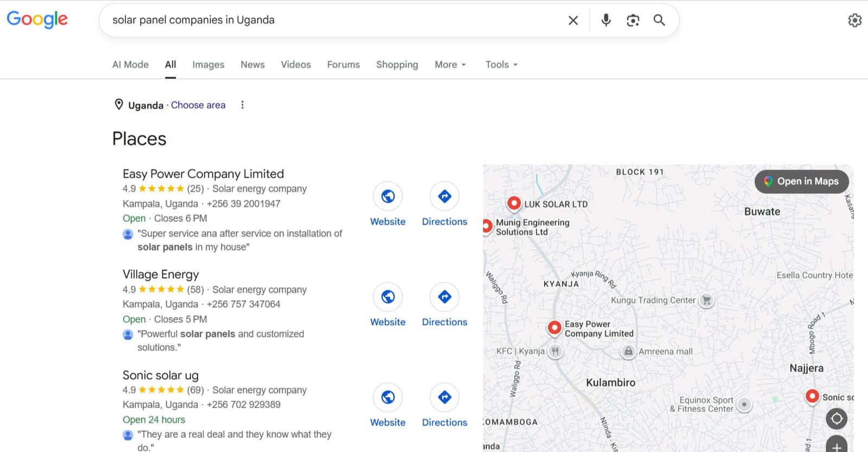868x452 pixels.
Task: Select LUK SOLAR LTD map pin
Action: click(x=514, y=203)
